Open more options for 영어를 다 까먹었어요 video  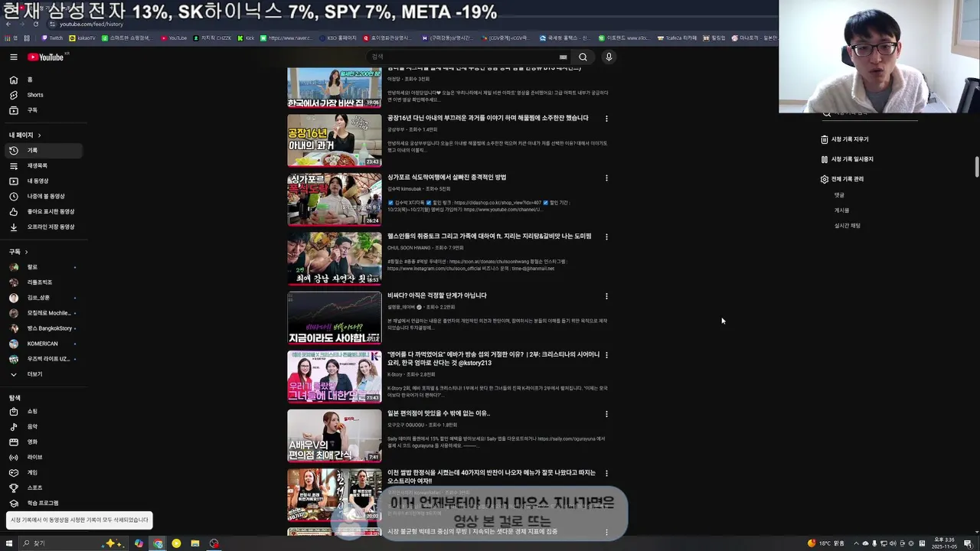(x=606, y=355)
